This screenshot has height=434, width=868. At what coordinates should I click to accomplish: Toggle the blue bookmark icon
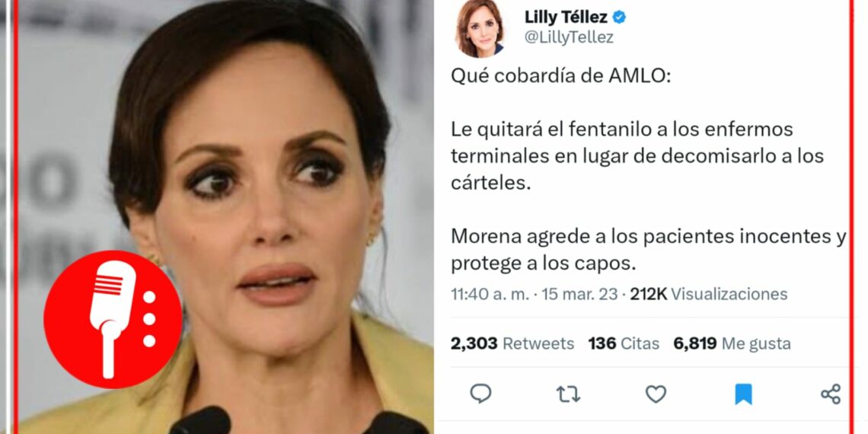pos(743,394)
